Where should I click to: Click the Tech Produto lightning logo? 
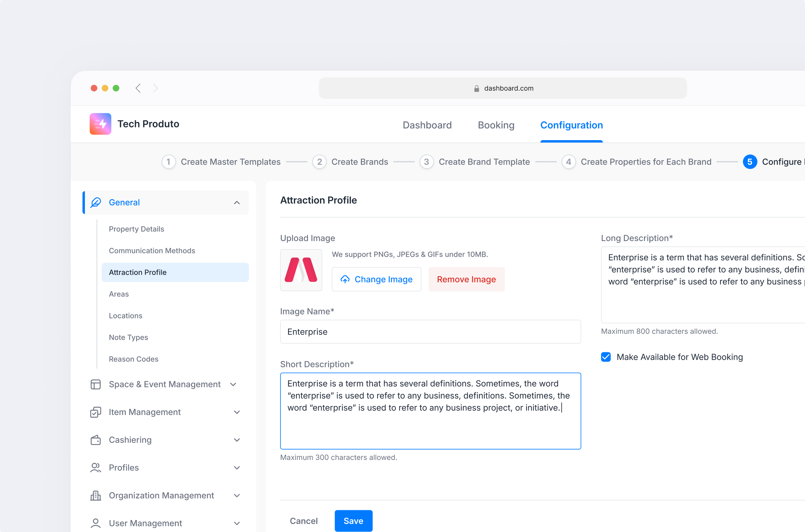pyautogui.click(x=100, y=124)
